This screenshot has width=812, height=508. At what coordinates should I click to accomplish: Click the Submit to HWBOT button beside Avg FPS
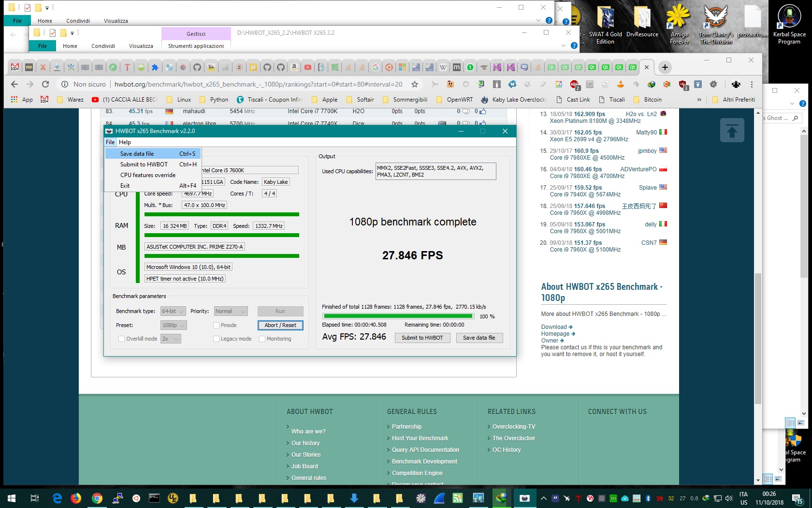pyautogui.click(x=422, y=338)
